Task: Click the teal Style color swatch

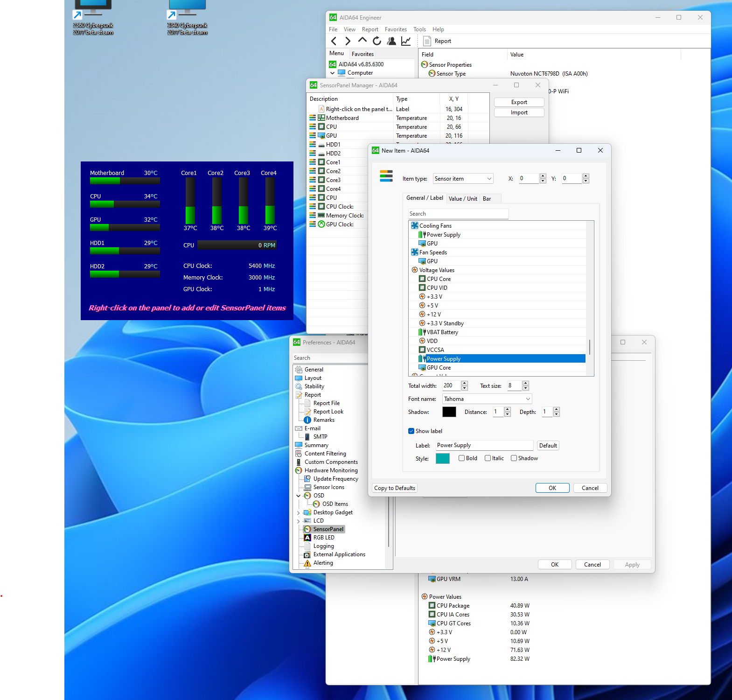Action: click(442, 459)
